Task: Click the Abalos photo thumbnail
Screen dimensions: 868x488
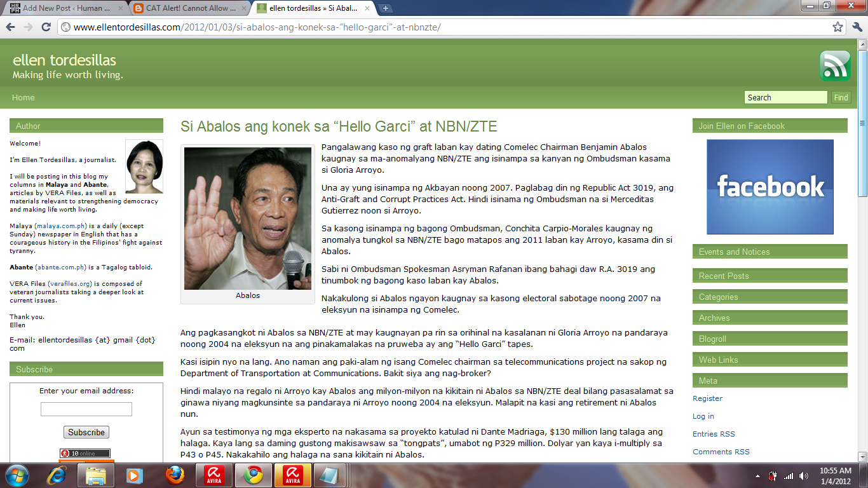Action: click(248, 219)
